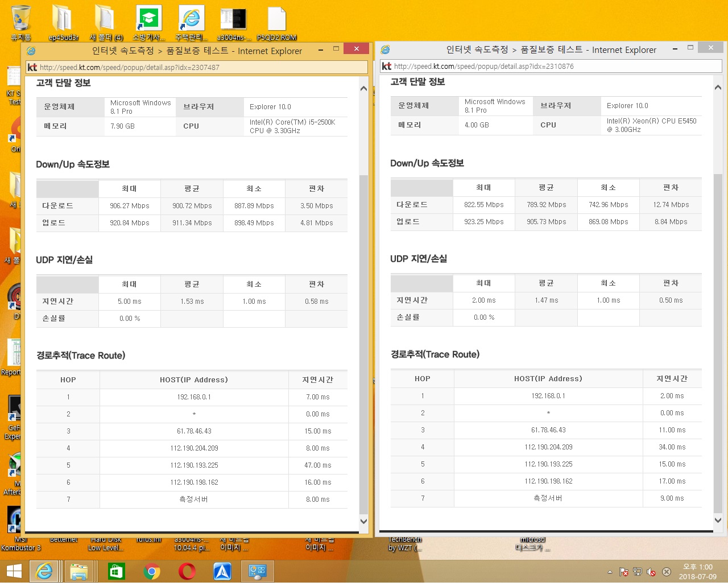This screenshot has height=586, width=728.
Task: Open the blue A-arrow app on the taskbar
Action: click(x=222, y=571)
